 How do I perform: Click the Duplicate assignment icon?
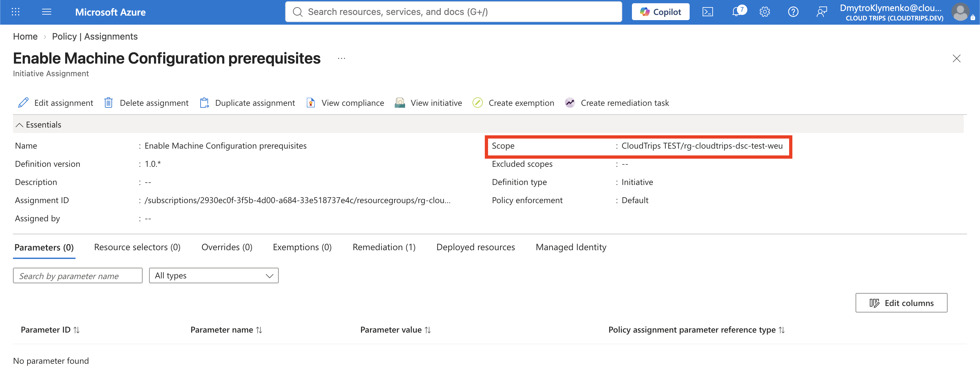pyautogui.click(x=204, y=103)
